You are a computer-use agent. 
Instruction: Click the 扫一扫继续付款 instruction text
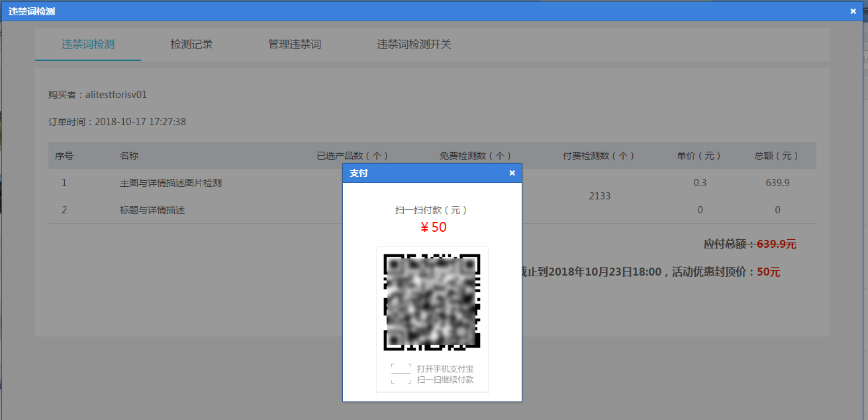click(x=445, y=380)
